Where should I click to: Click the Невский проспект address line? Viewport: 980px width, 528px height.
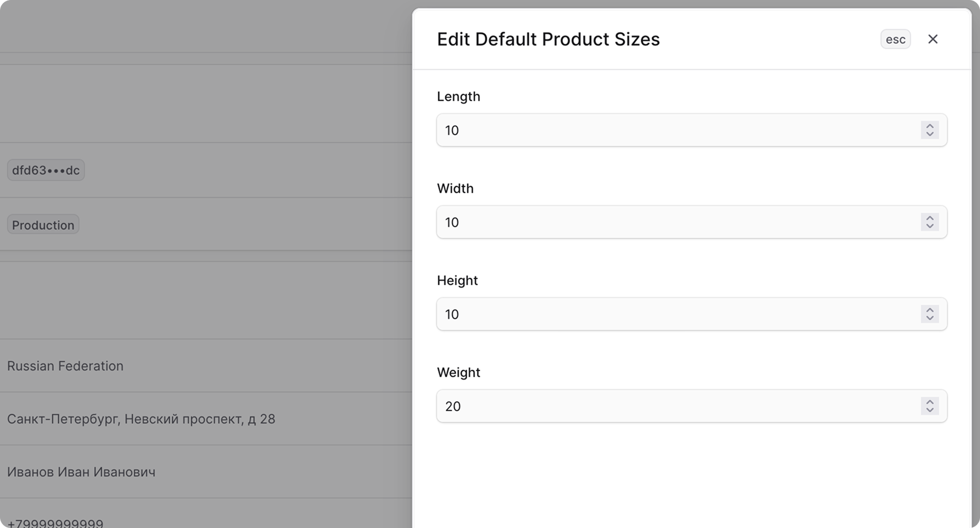coord(141,419)
